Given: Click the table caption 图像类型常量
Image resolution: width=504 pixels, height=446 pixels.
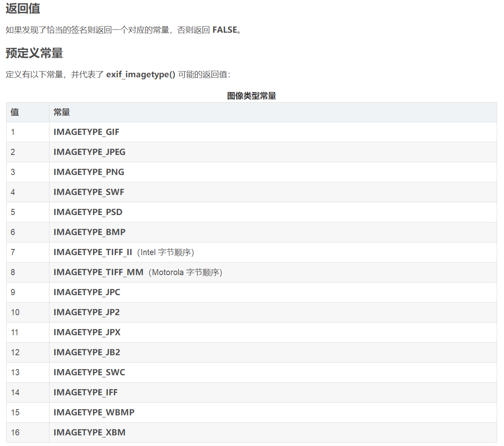Looking at the screenshot, I should pos(252,96).
